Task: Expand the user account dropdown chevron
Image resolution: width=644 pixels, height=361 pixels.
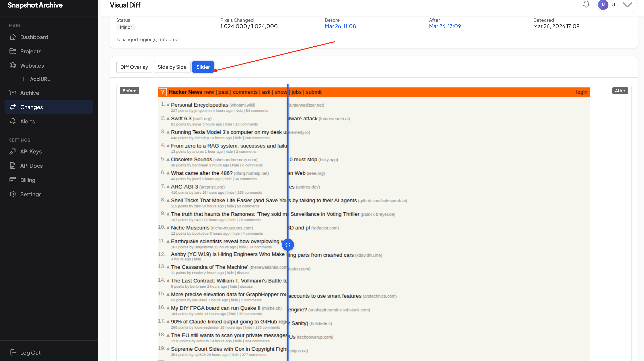Action: click(627, 5)
